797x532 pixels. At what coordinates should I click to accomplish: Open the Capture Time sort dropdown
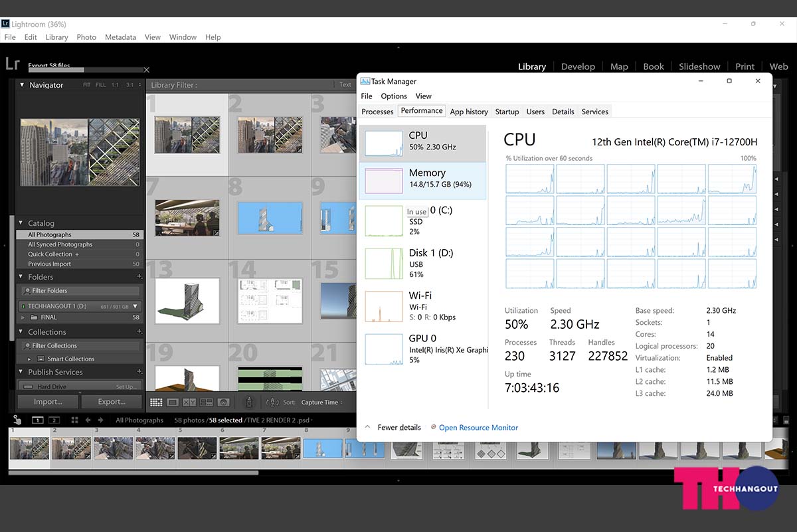[322, 402]
